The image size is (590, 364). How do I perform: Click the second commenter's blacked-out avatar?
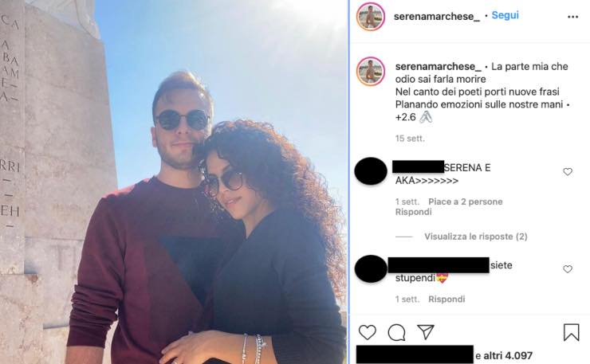point(371,269)
